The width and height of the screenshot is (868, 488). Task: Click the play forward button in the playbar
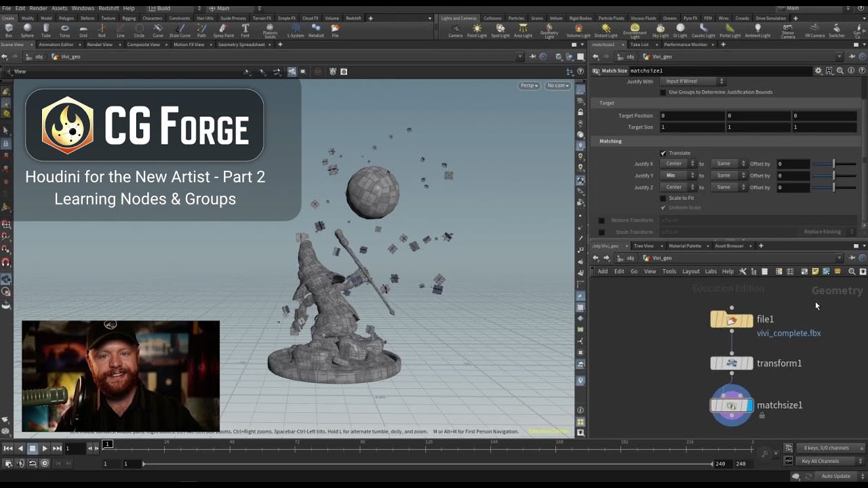click(45, 448)
